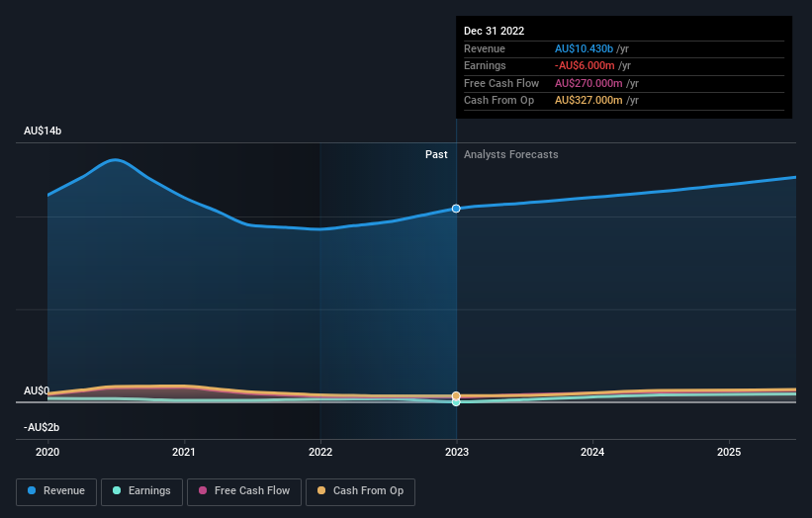This screenshot has height=518, width=812.
Task: Click the AU$10.430b revenue value
Action: tap(585, 48)
